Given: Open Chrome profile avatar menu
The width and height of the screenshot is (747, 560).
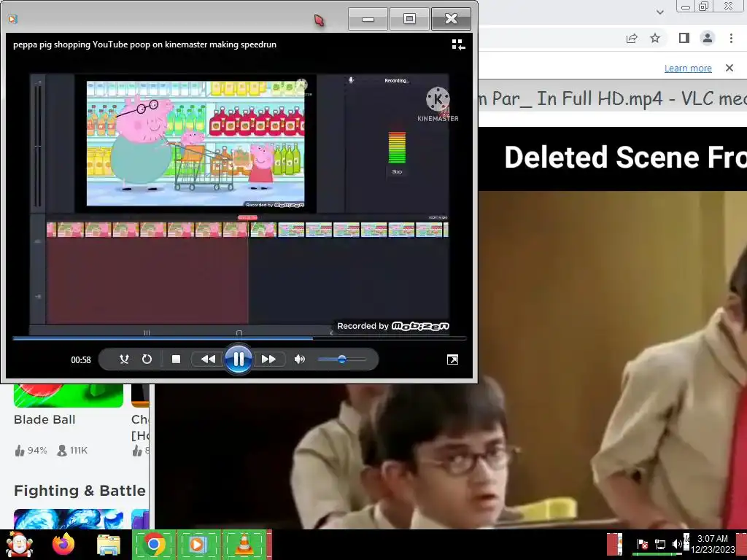Looking at the screenshot, I should (x=708, y=38).
